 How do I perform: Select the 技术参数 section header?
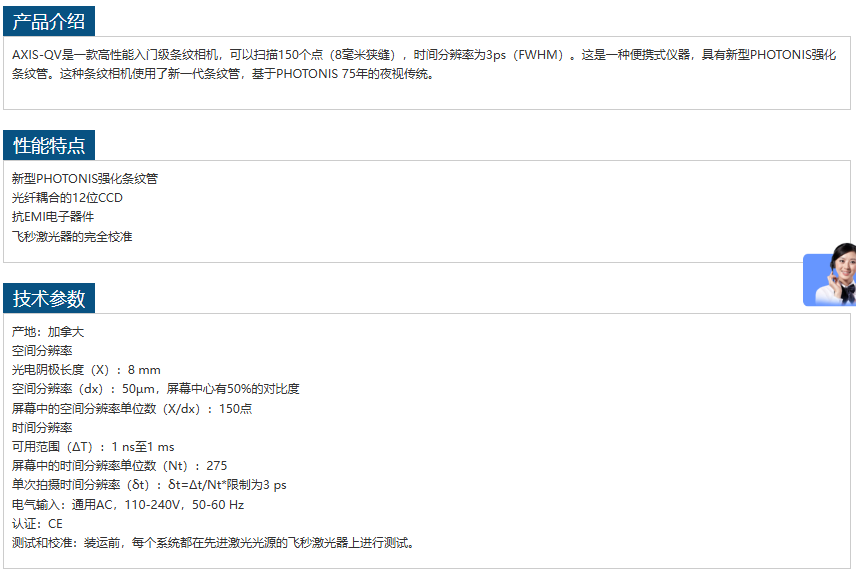click(x=49, y=298)
